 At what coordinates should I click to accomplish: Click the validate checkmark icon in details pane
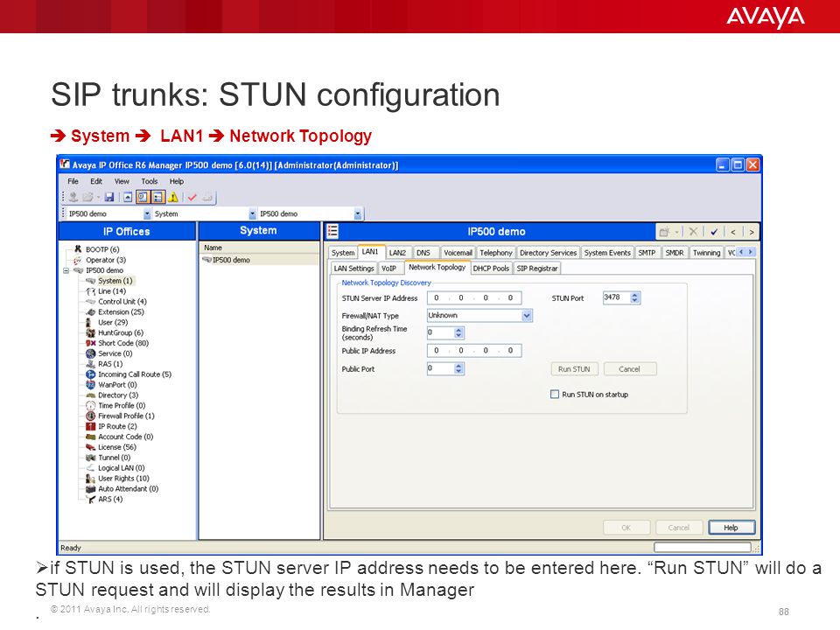coord(714,232)
